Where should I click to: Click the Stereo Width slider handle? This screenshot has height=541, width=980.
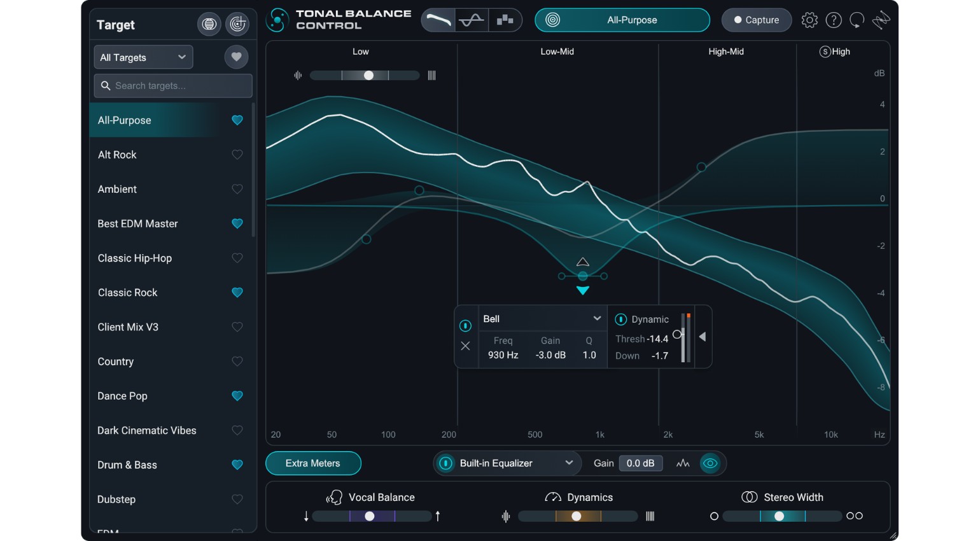[779, 516]
